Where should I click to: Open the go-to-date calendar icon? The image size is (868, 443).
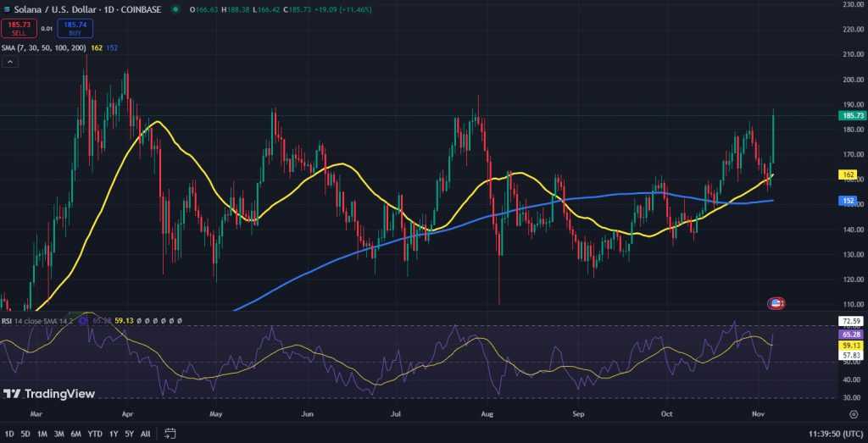(x=170, y=433)
